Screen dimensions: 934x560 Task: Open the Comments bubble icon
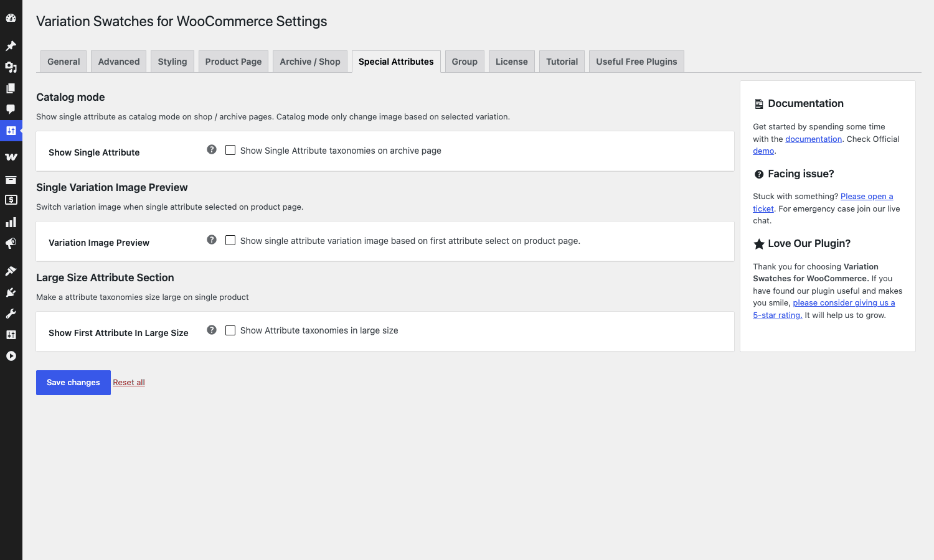coord(11,110)
